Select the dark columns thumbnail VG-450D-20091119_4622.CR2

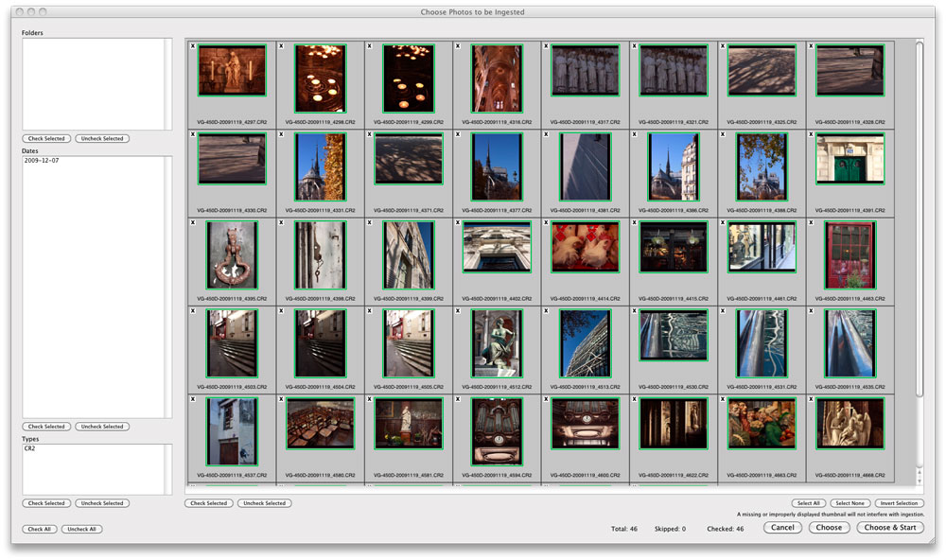[x=674, y=424]
